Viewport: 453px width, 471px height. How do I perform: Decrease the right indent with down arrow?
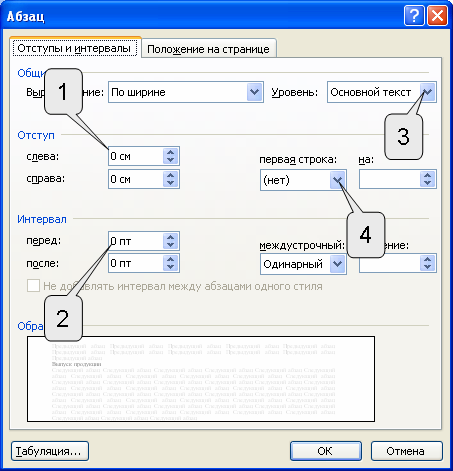pyautogui.click(x=170, y=183)
